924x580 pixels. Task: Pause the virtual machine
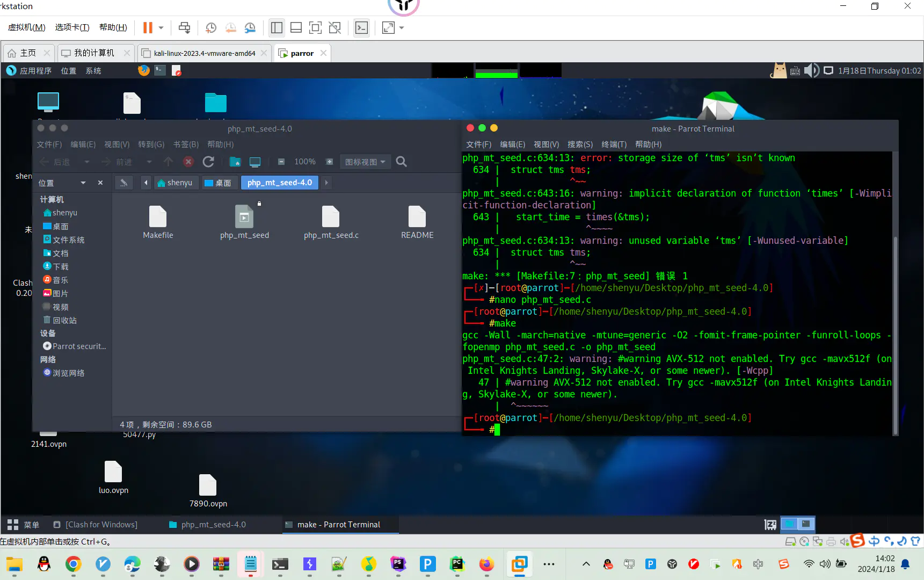pyautogui.click(x=148, y=27)
